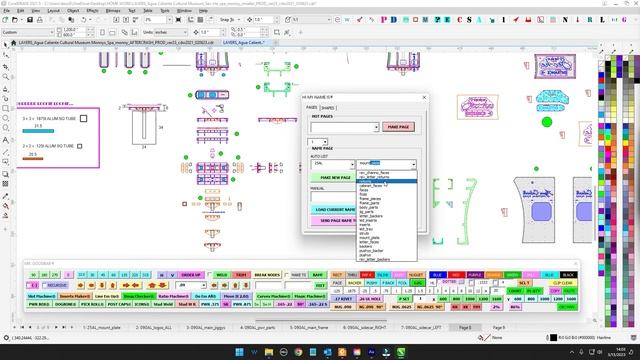Switch to page tab 5:090AL_main_frame

309,327
